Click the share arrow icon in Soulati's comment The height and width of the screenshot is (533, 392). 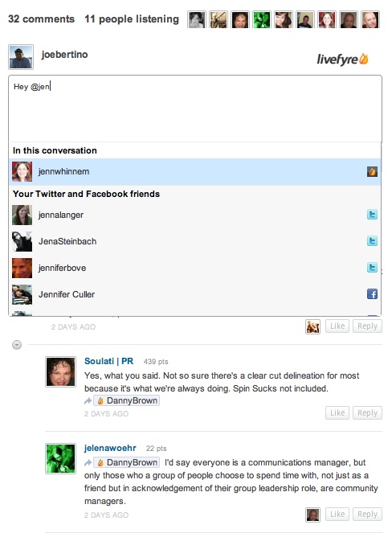[88, 401]
